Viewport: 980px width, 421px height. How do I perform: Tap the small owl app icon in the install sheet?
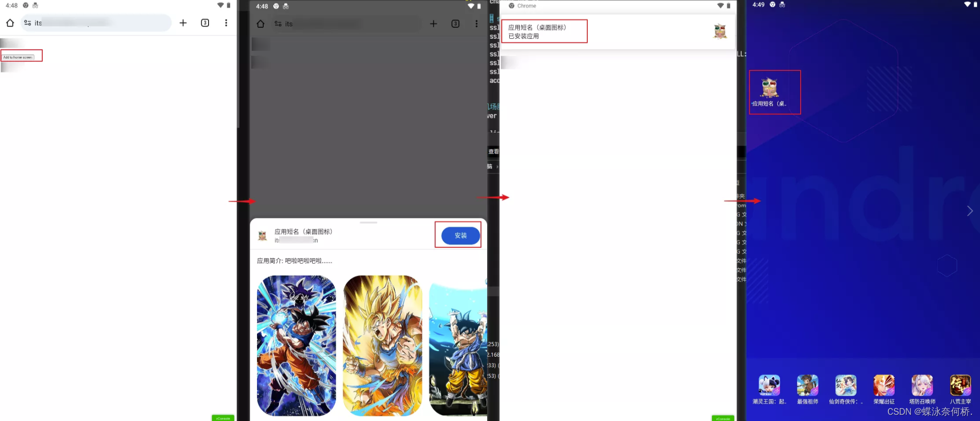262,235
